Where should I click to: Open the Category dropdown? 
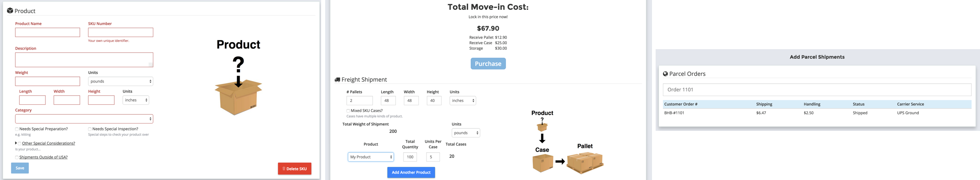[x=84, y=119]
